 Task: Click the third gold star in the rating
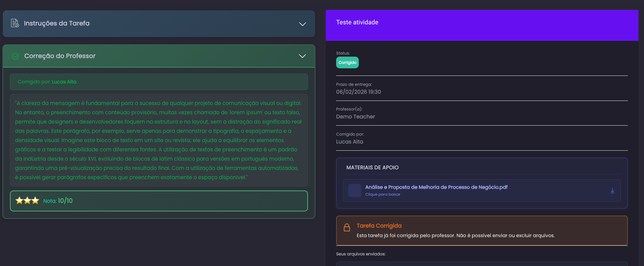[x=35, y=201]
